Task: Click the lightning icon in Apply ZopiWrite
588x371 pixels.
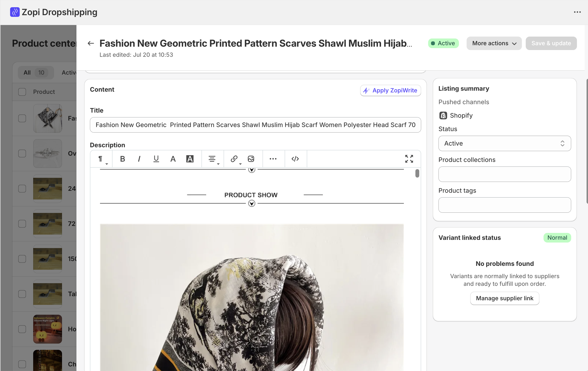Action: coord(366,90)
